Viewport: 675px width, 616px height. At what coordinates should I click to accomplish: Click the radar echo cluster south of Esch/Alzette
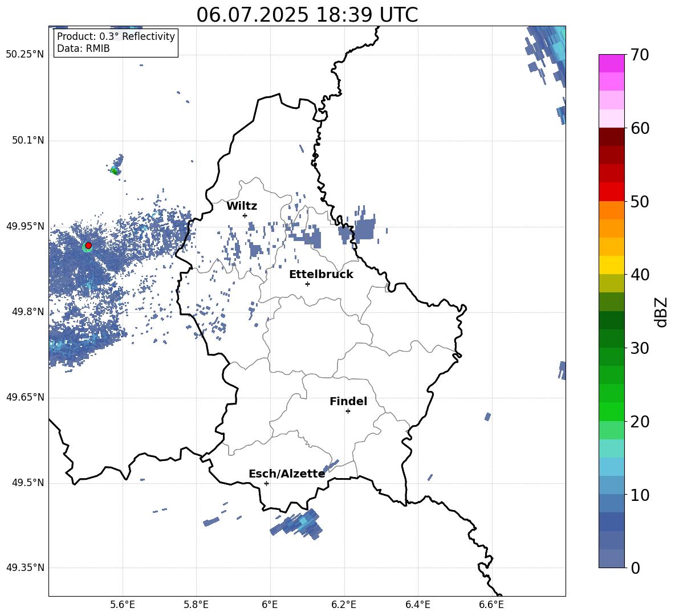click(297, 524)
